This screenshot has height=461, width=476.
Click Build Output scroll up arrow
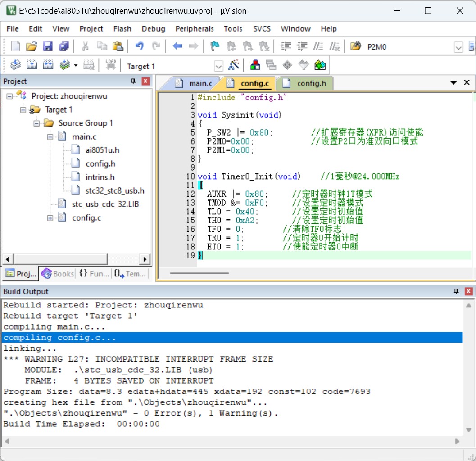click(468, 305)
